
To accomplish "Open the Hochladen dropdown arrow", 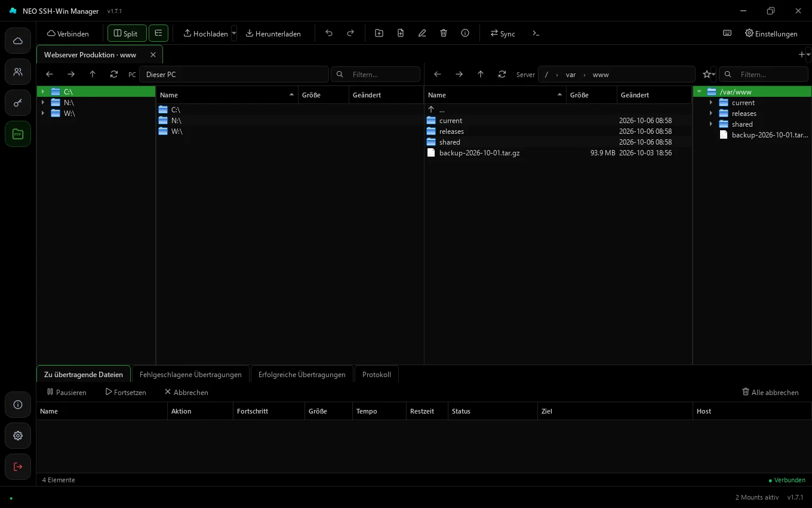I will coord(234,33).
